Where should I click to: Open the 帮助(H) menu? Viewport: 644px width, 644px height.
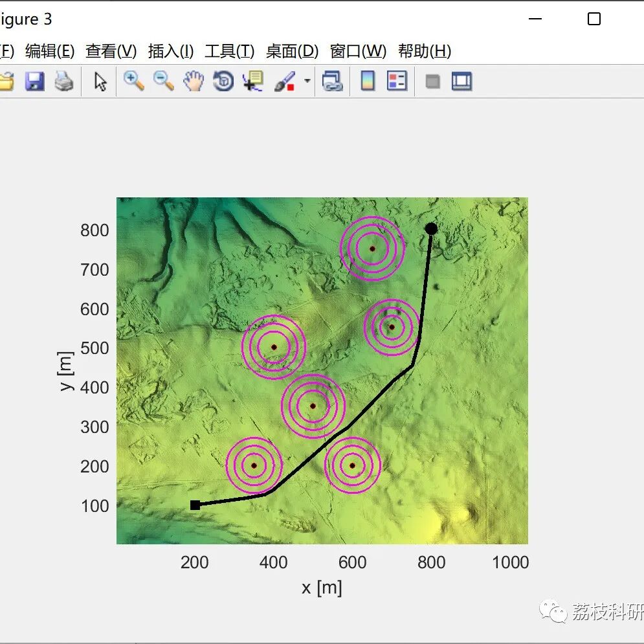click(x=425, y=51)
